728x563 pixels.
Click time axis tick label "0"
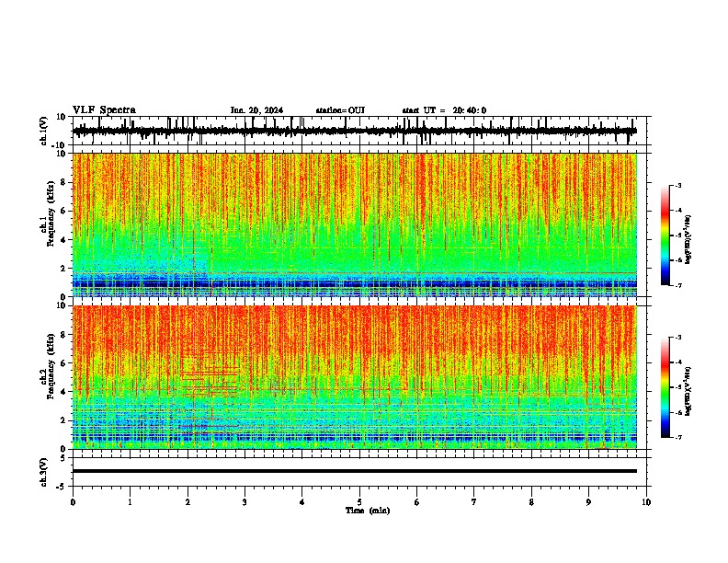pos(73,502)
